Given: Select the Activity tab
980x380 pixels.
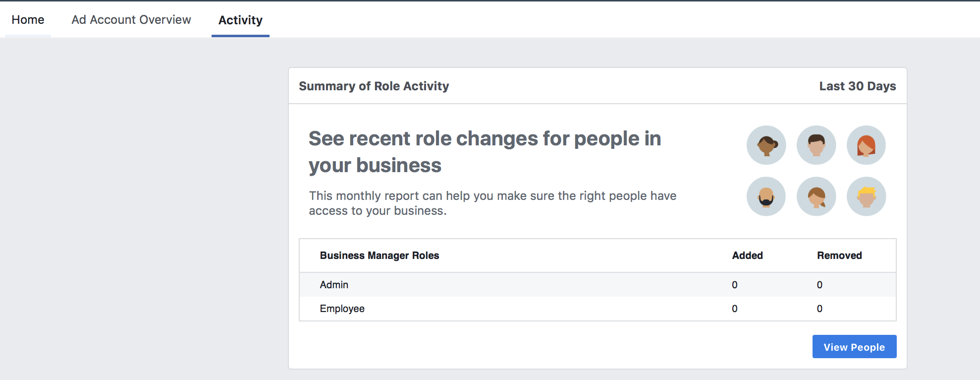Looking at the screenshot, I should [240, 20].
